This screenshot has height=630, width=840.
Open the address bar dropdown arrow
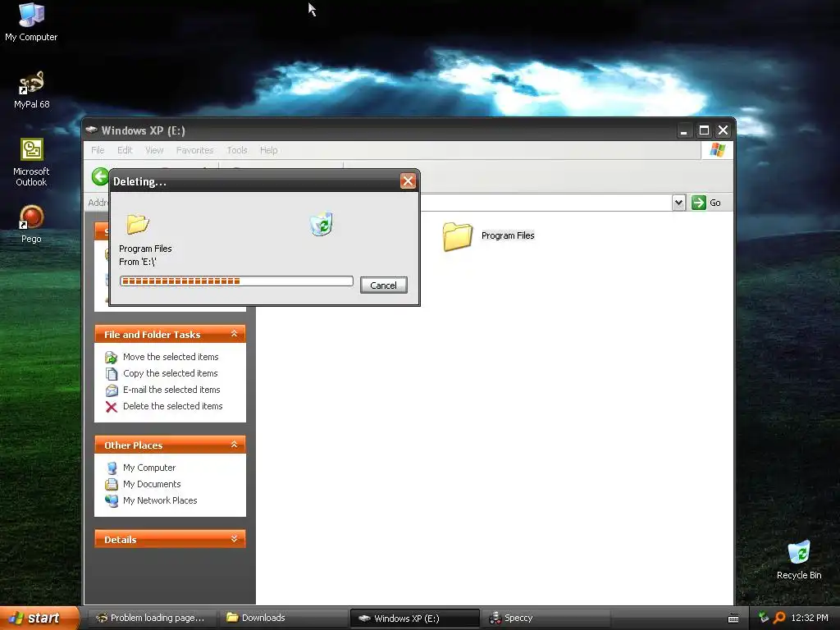(x=678, y=203)
